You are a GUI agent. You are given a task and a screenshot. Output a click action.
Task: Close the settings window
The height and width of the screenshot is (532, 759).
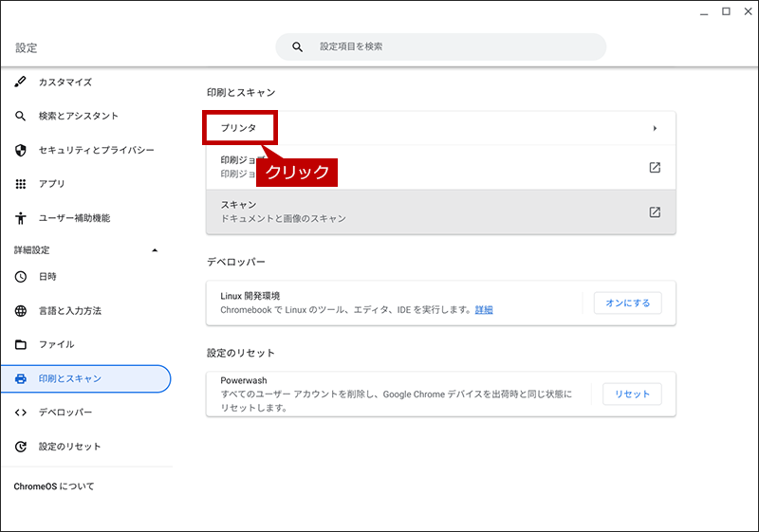(x=749, y=11)
